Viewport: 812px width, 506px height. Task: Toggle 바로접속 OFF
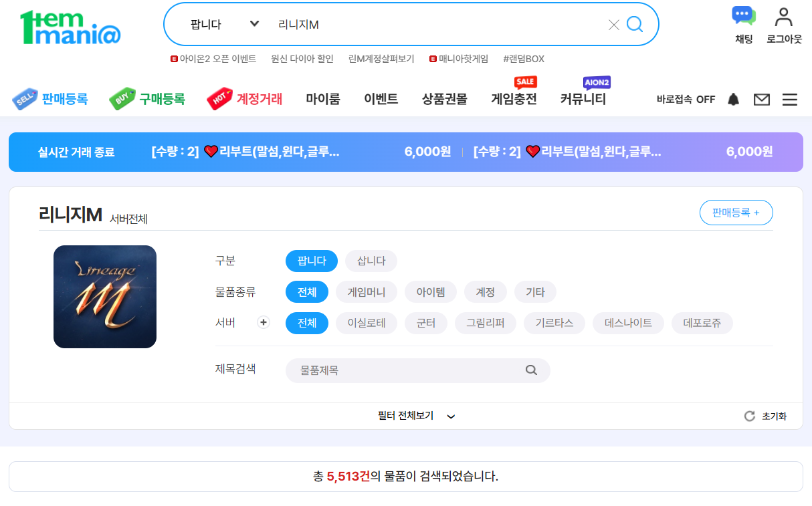click(686, 100)
